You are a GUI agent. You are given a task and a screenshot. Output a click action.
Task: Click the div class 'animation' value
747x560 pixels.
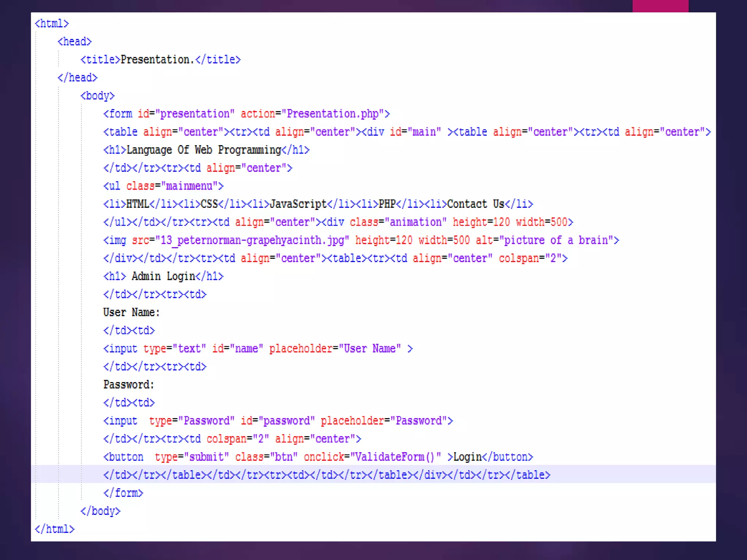[415, 222]
